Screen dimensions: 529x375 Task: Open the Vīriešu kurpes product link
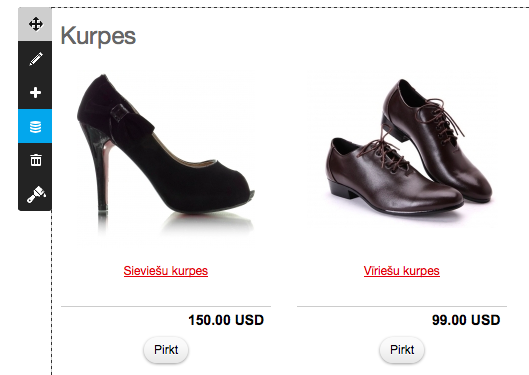[x=401, y=271]
